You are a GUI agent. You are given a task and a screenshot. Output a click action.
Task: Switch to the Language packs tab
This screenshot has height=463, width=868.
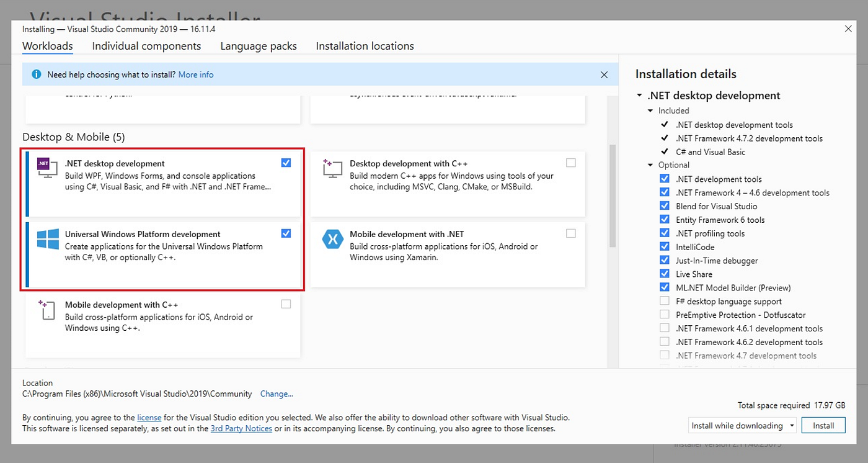pyautogui.click(x=259, y=46)
